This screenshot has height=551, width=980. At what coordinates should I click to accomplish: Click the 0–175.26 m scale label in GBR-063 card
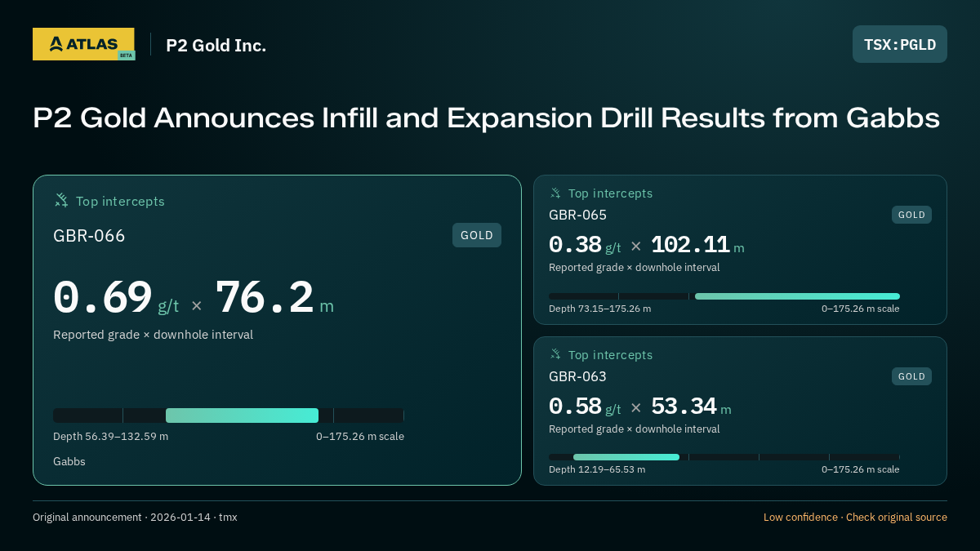coord(861,469)
